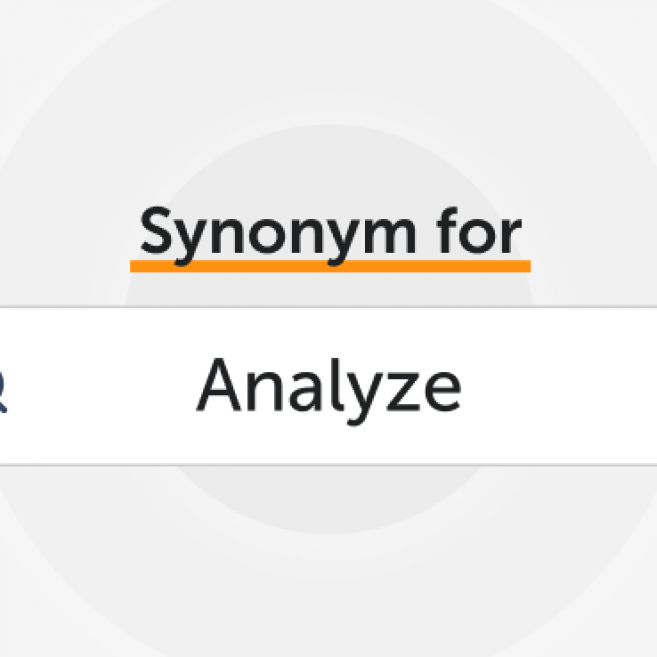Click the Synonym for heading
Viewport: 657px width, 657px height.
[x=330, y=233]
